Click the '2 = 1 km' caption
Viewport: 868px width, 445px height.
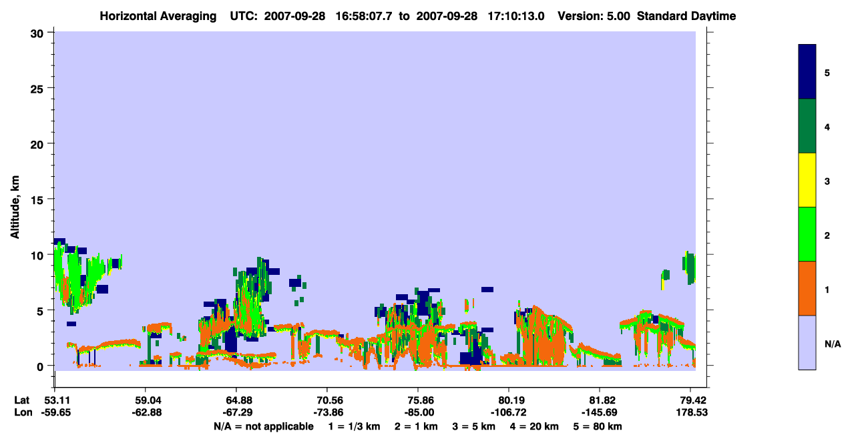click(x=417, y=426)
